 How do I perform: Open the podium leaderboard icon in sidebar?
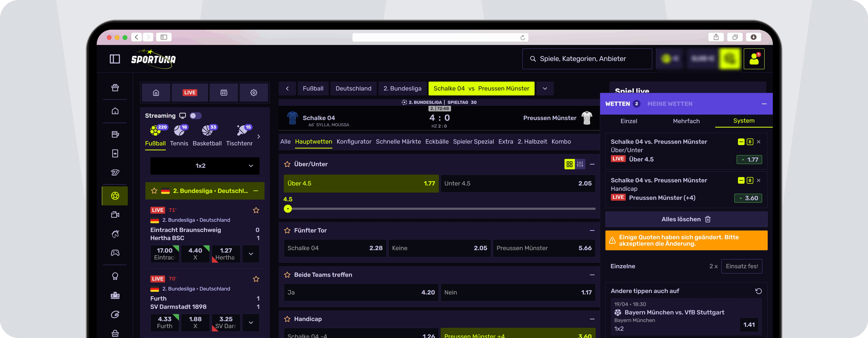click(x=115, y=295)
